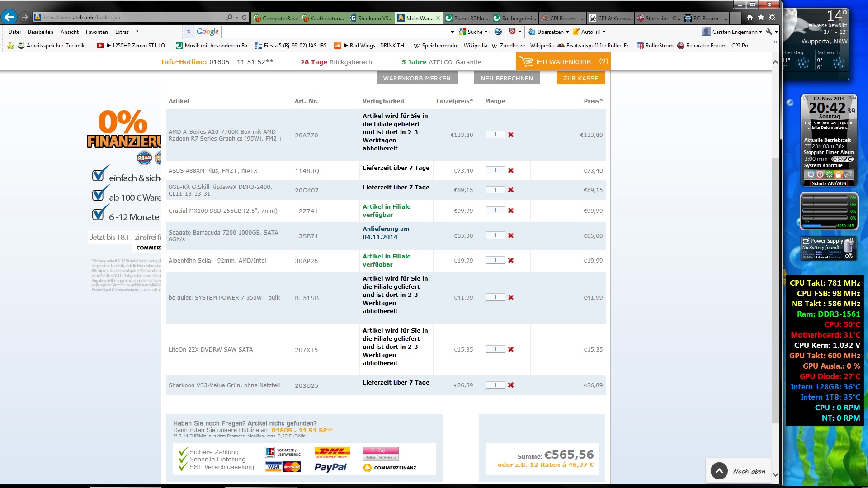Open the Carsten Engemann account dropdown
Viewport: 868px width, 488px height.
pyautogui.click(x=735, y=32)
